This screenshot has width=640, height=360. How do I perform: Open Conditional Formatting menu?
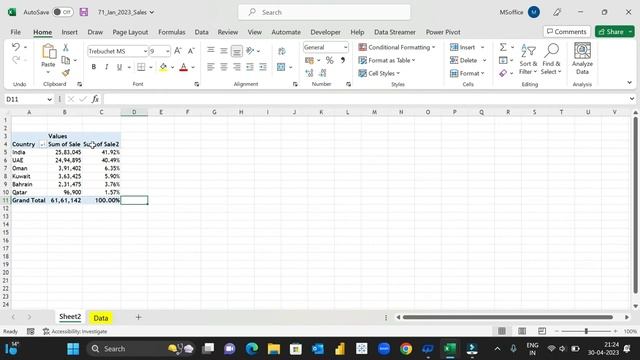(397, 47)
